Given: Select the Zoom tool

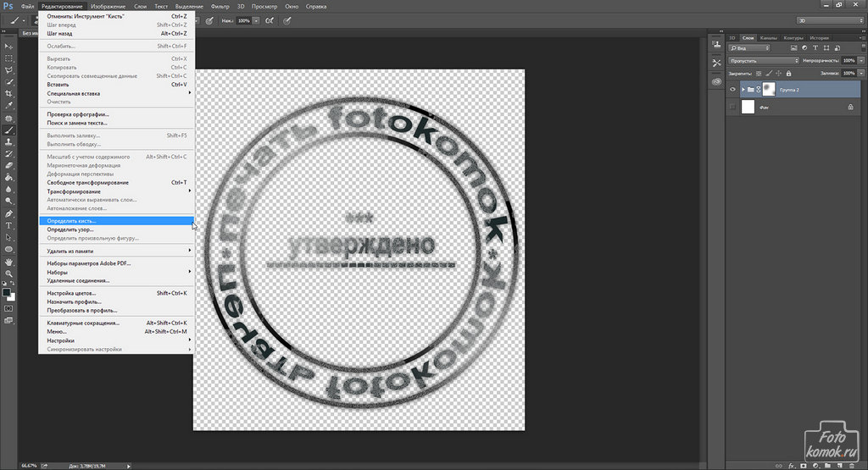Looking at the screenshot, I should (x=8, y=274).
